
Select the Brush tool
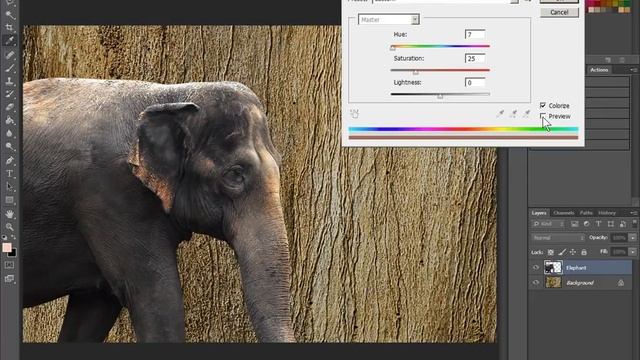click(x=10, y=68)
